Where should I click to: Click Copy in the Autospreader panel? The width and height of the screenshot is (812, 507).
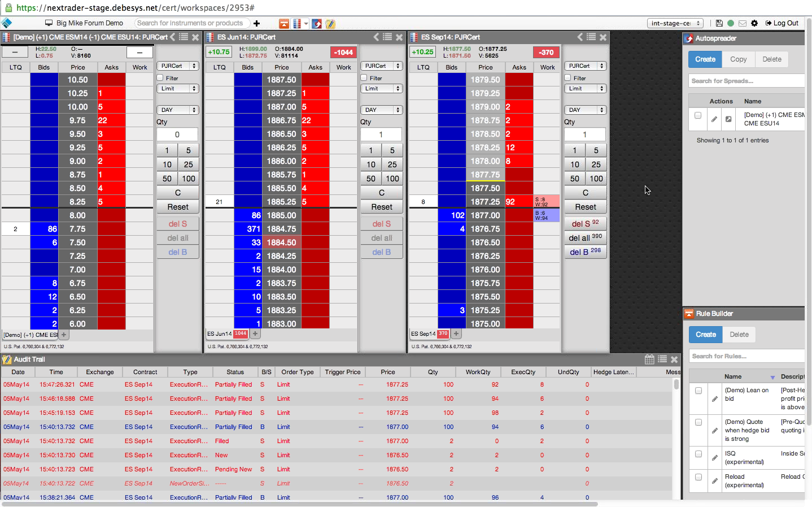(739, 59)
